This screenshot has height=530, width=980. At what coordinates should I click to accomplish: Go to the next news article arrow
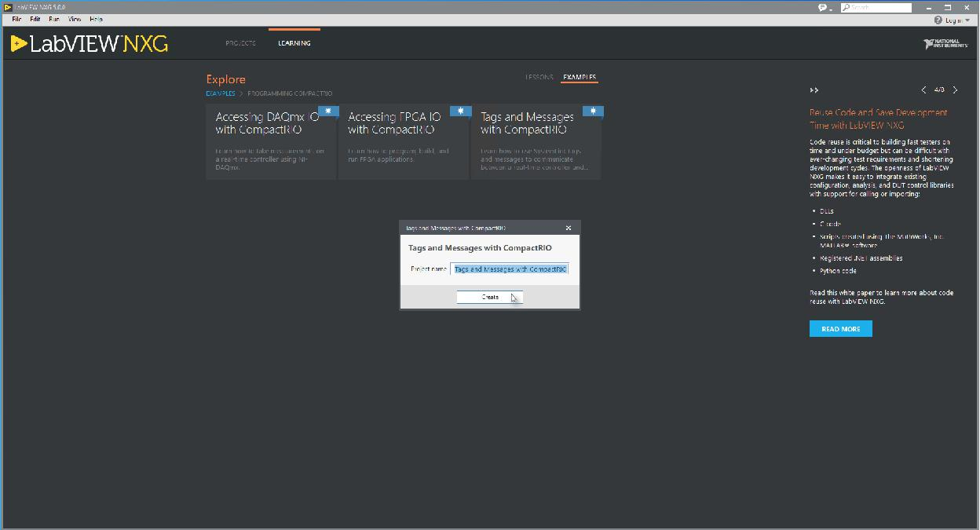coord(955,90)
